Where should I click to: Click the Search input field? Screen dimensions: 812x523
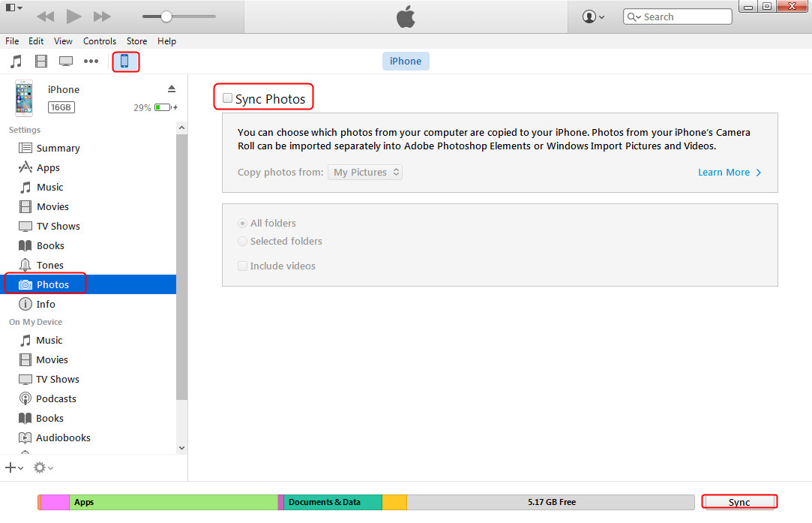click(x=677, y=17)
